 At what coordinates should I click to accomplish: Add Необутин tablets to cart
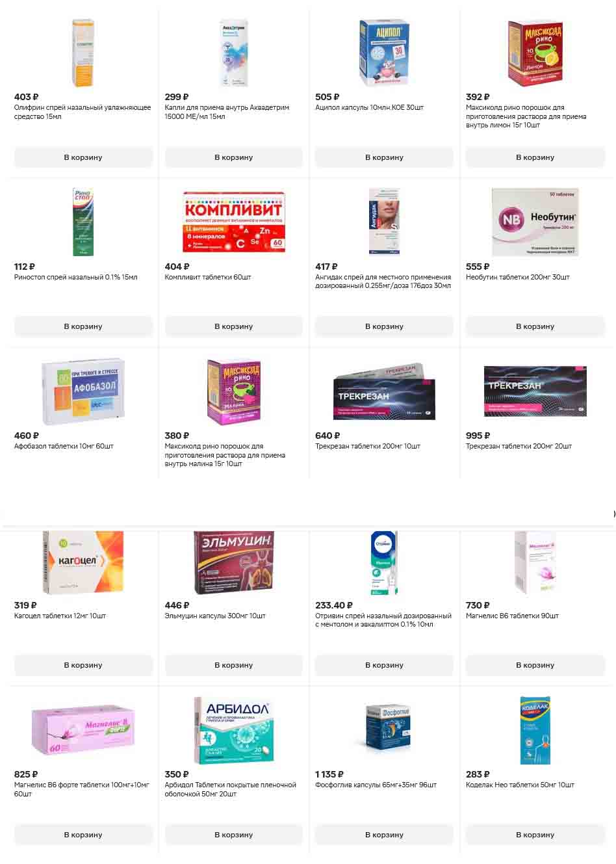[535, 326]
